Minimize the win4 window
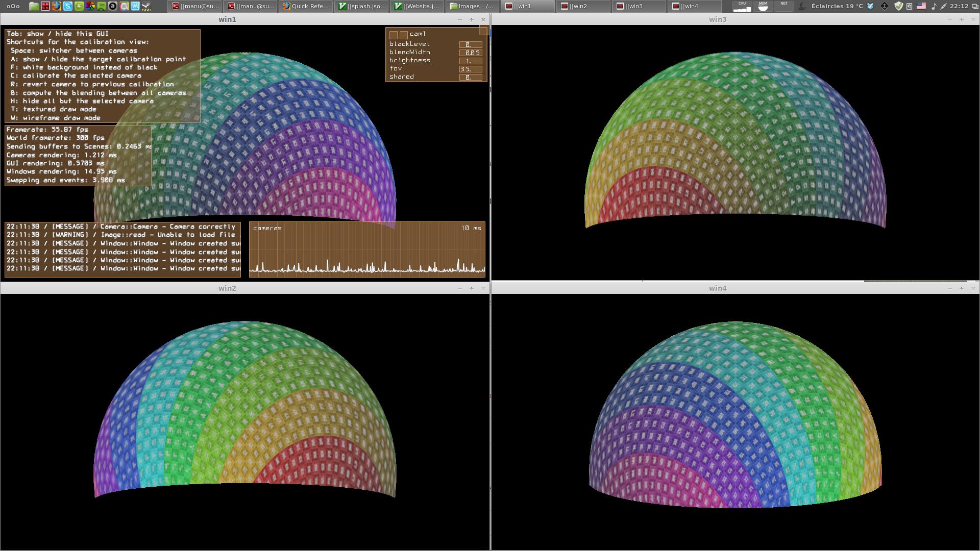The width and height of the screenshot is (980, 551). coord(950,288)
